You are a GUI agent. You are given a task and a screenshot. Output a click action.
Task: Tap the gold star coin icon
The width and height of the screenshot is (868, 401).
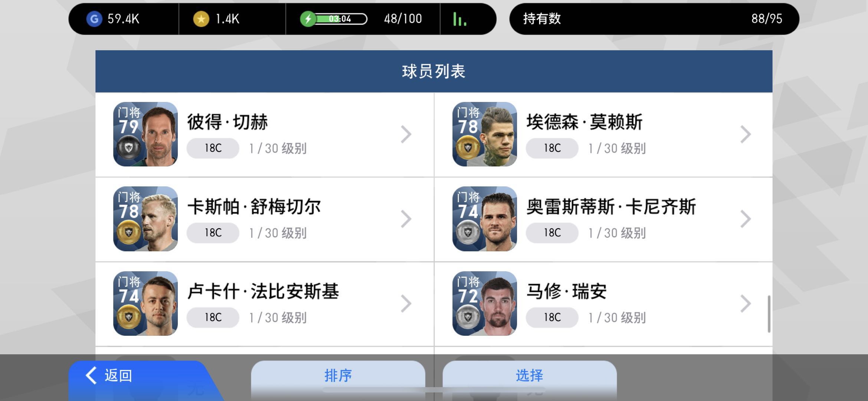tap(201, 19)
